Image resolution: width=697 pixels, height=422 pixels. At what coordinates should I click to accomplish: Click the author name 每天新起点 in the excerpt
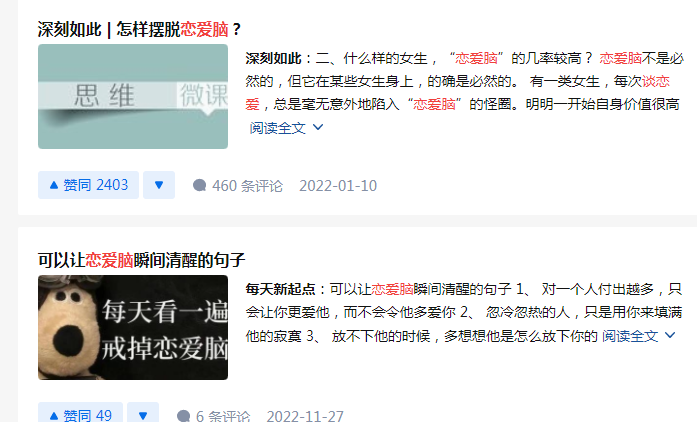280,289
